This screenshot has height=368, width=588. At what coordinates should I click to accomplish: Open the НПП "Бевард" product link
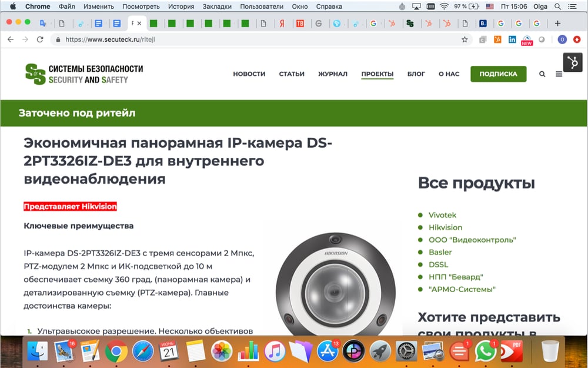pyautogui.click(x=456, y=277)
